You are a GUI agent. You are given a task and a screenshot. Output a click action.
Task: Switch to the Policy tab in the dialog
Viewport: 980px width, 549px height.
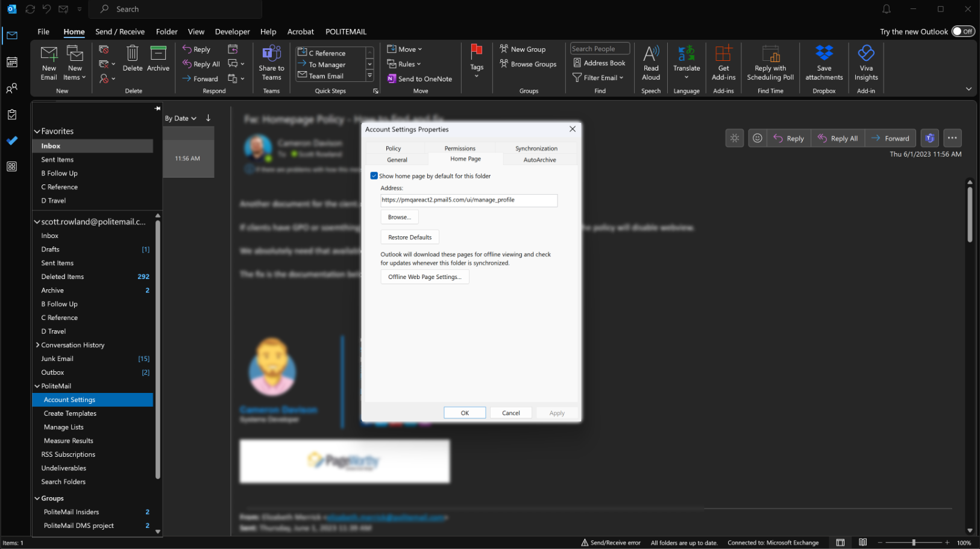[394, 148]
